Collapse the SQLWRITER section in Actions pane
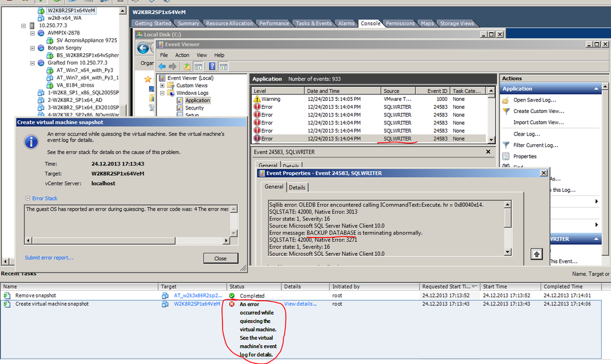611x364 pixels. tap(596, 239)
